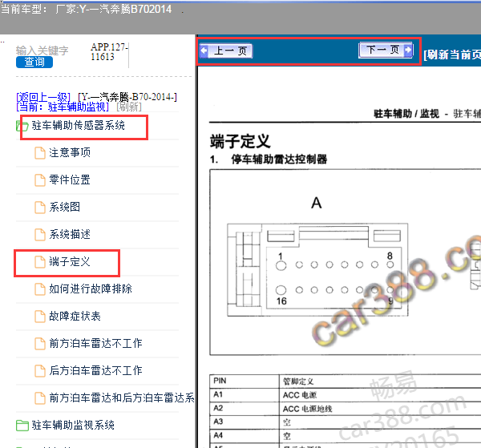Viewport: 481px width, 448px height.
Task: Click the page icon beside 如何进行故障排除
Action: pos(40,289)
